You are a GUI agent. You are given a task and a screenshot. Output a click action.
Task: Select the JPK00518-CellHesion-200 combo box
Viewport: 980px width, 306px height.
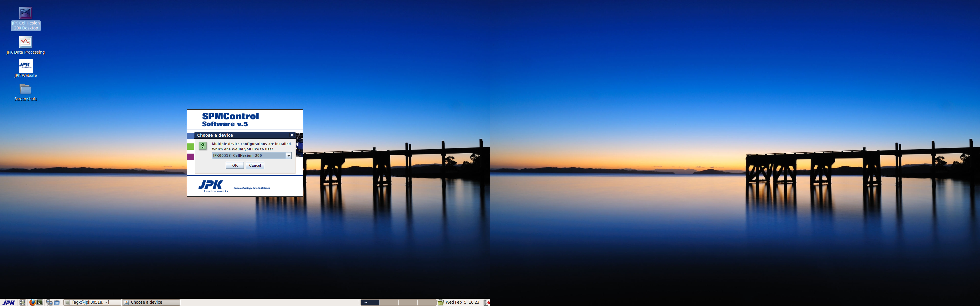pos(251,155)
